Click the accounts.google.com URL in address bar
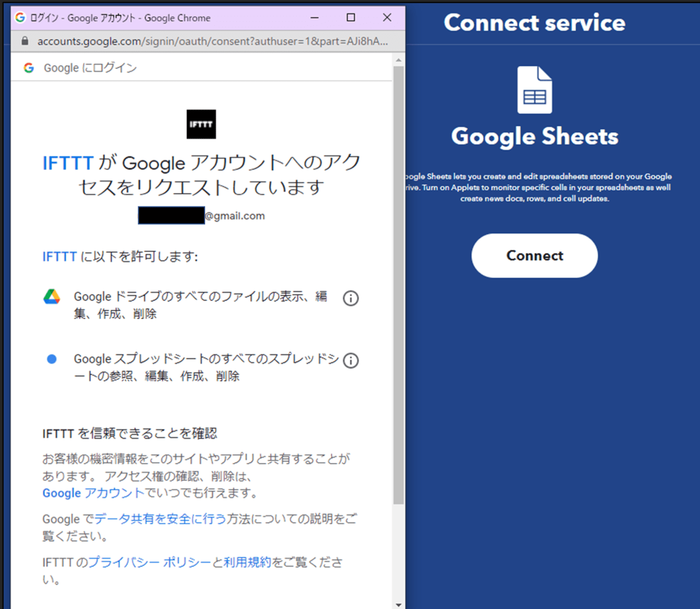Image resolution: width=700 pixels, height=609 pixels. [213, 41]
